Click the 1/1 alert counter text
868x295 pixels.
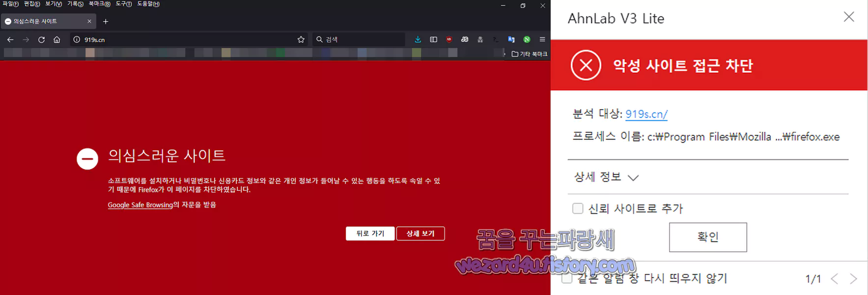[813, 279]
